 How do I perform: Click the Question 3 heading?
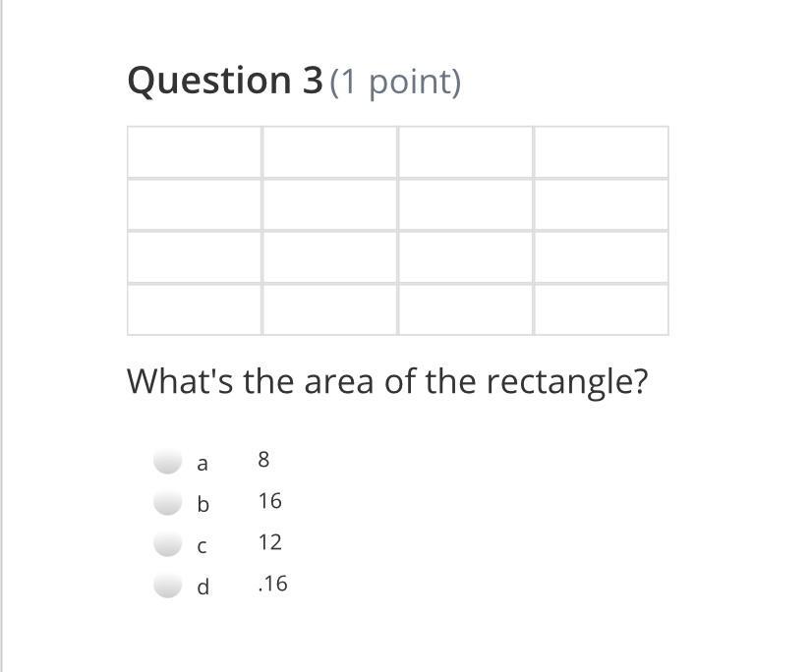coord(224,81)
